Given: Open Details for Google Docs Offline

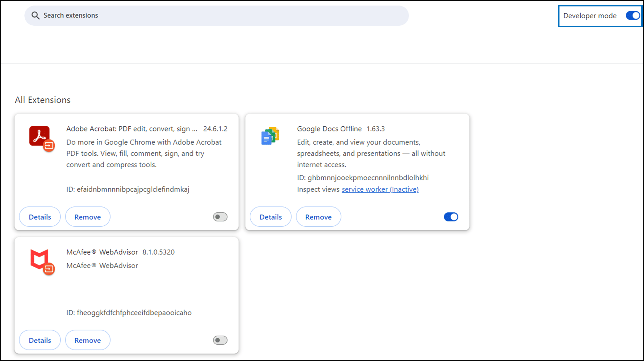Looking at the screenshot, I should click(x=271, y=217).
